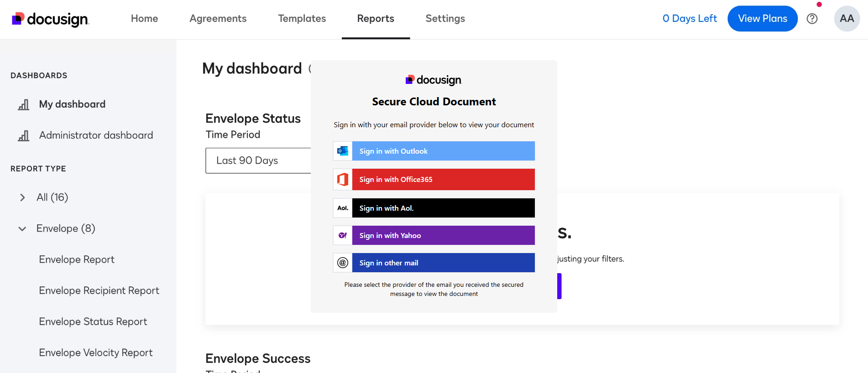Open the Envelope Recipient Report
The height and width of the screenshot is (373, 868).
click(99, 290)
